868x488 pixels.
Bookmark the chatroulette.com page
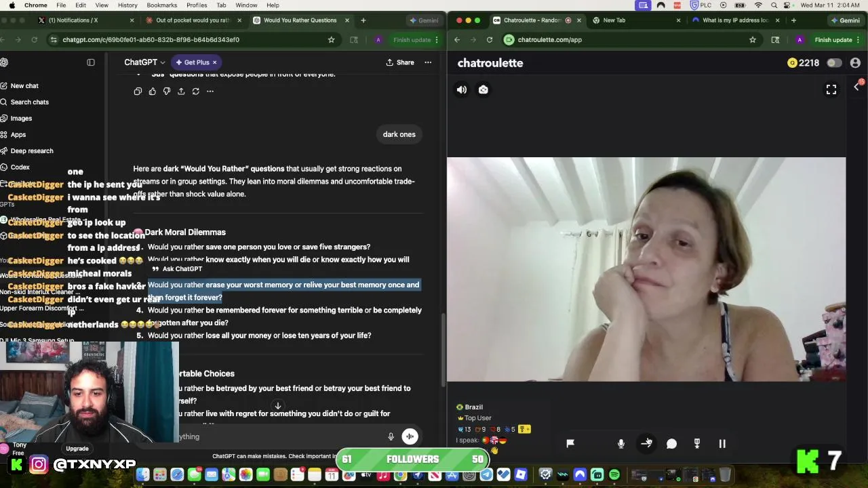point(753,40)
